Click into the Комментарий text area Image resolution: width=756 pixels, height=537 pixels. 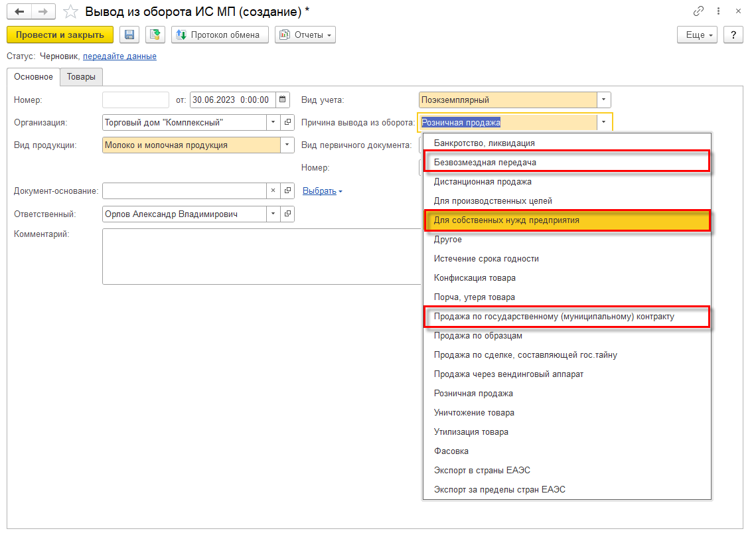pyautogui.click(x=259, y=256)
